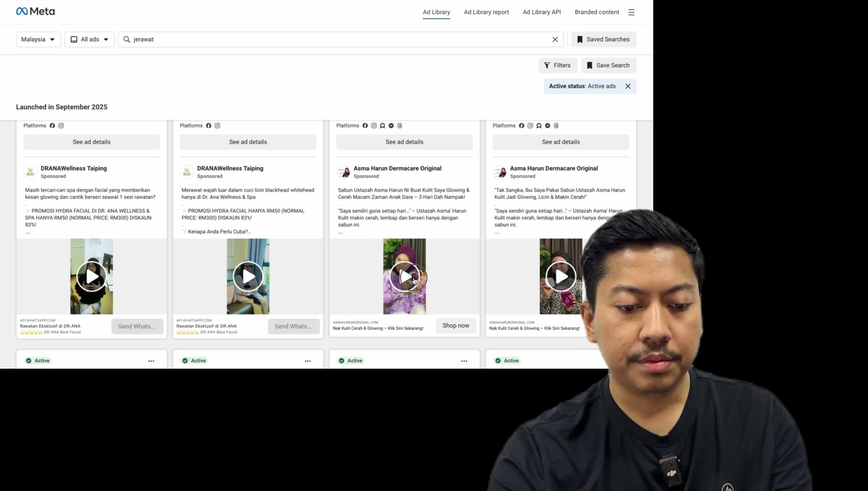The image size is (868, 491).
Task: Expand the Malaysia country dropdown
Action: [x=38, y=40]
